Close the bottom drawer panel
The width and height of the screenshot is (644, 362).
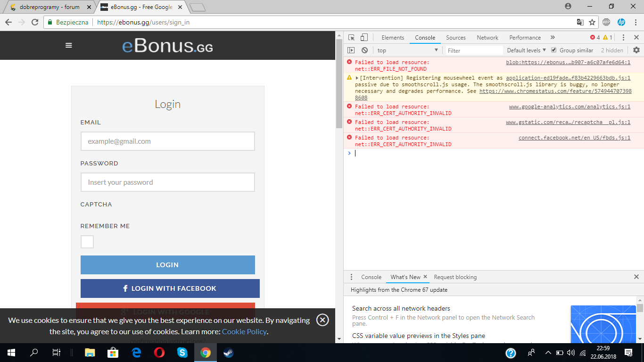tap(636, 277)
